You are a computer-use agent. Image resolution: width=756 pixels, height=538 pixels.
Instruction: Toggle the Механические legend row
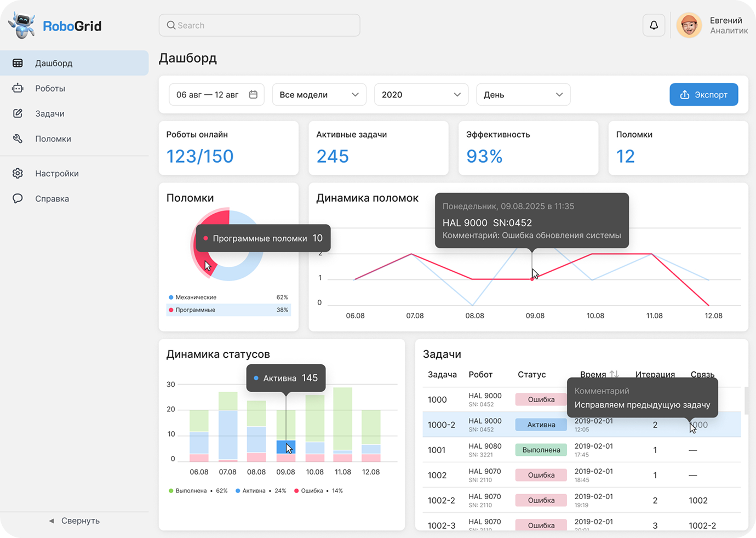228,297
